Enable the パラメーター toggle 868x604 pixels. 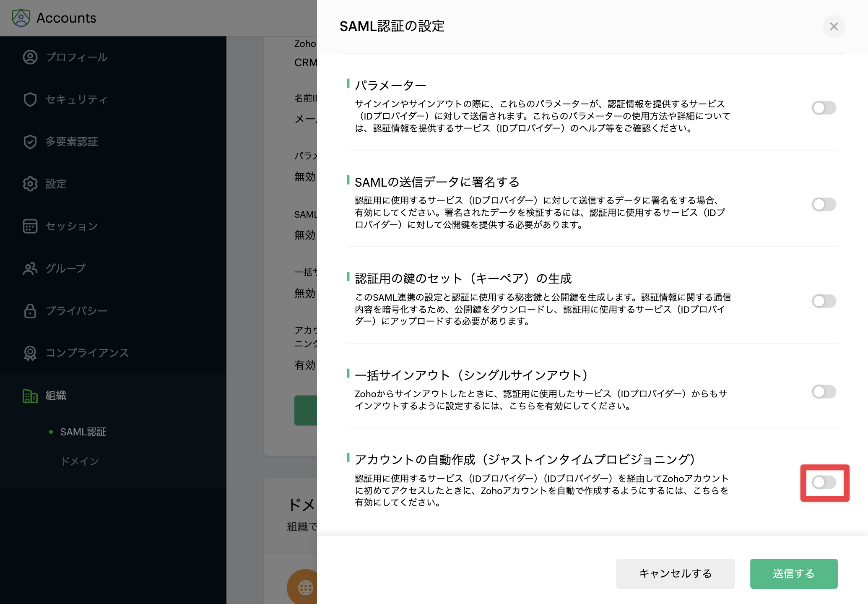coord(824,108)
